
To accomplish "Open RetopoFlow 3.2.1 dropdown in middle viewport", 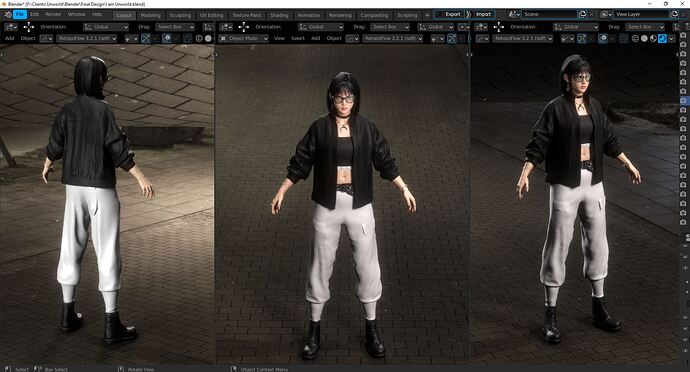I will (x=393, y=38).
